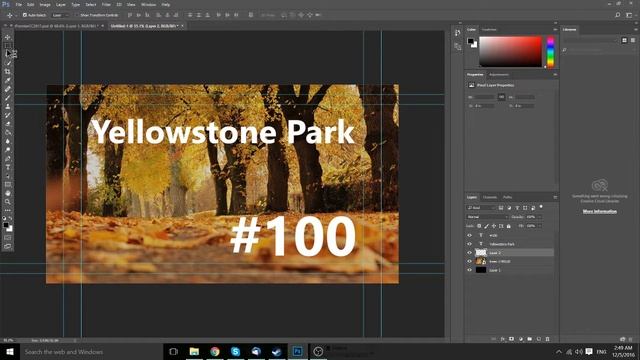This screenshot has height=360, width=640.
Task: Open Task View on the taskbar
Action: [173, 351]
